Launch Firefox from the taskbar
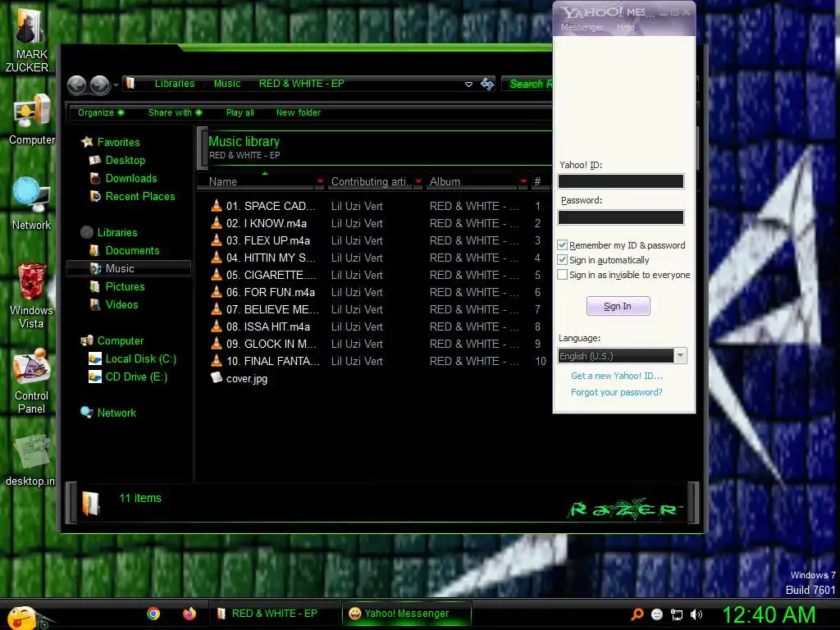Viewport: 840px width, 630px height. pos(189,614)
